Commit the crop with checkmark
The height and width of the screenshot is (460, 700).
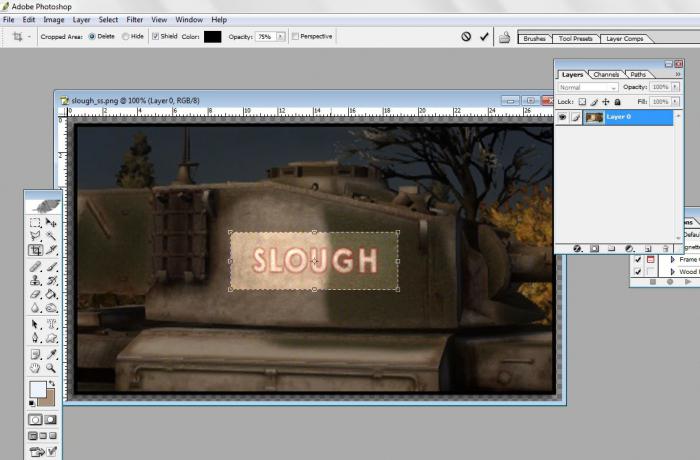484,37
